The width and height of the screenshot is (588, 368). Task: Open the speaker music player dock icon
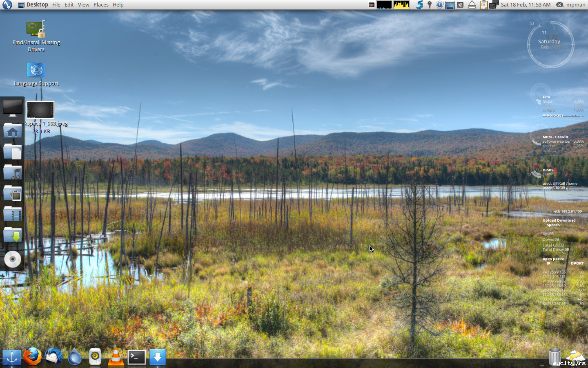95,357
